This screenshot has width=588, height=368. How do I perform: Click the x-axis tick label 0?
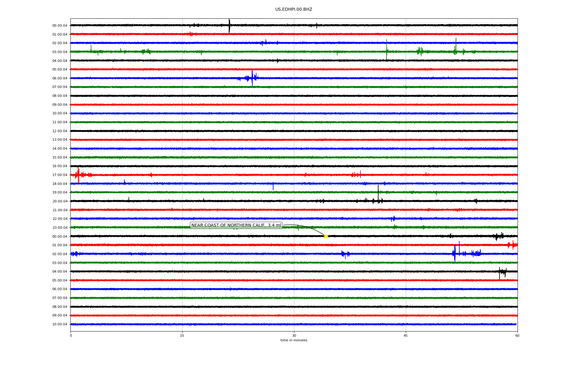71,335
